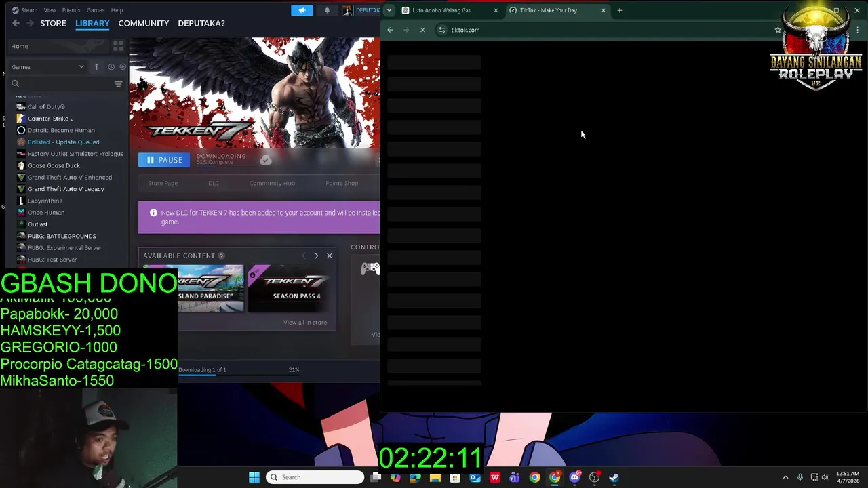Open advanced library filter options

pyautogui.click(x=118, y=84)
